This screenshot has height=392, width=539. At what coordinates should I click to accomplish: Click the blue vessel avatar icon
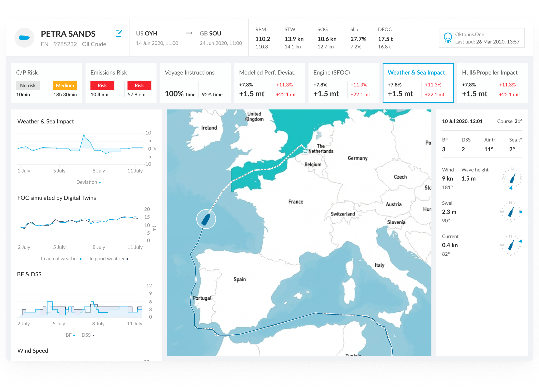(24, 38)
